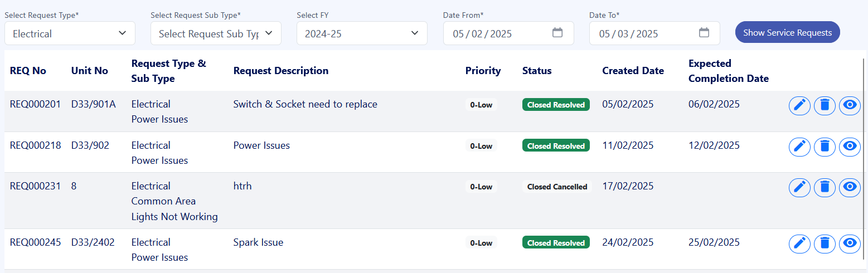Delete the Spark Issue request
The image size is (868, 273).
tap(825, 243)
